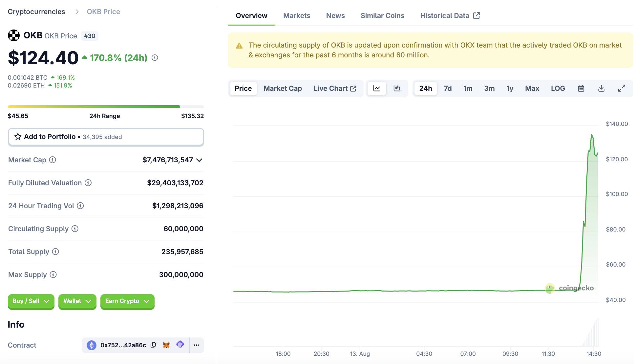The height and width of the screenshot is (364, 634).
Task: Open the calendar date range picker
Action: pos(581,89)
